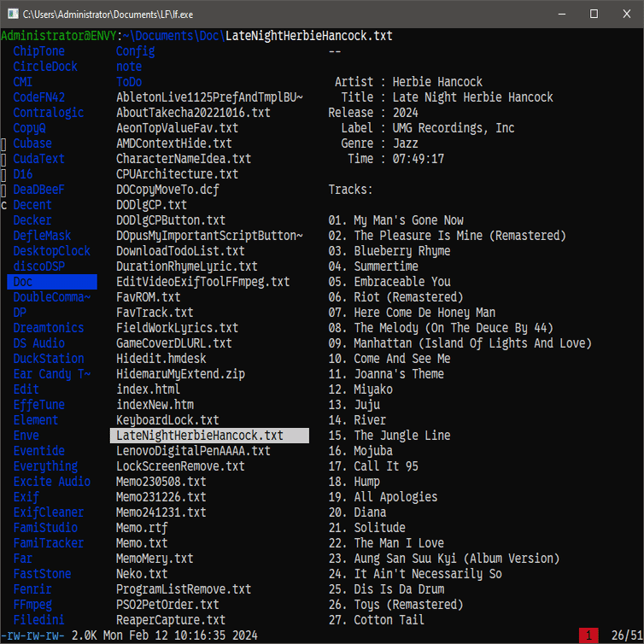
Task: Select CPUArchitecture.txt file
Action: [178, 174]
